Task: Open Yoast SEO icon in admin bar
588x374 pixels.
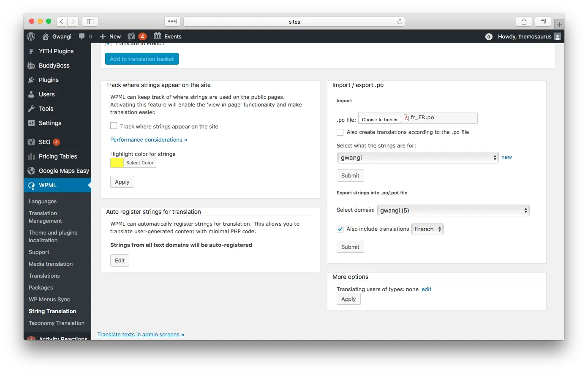Action: [131, 36]
